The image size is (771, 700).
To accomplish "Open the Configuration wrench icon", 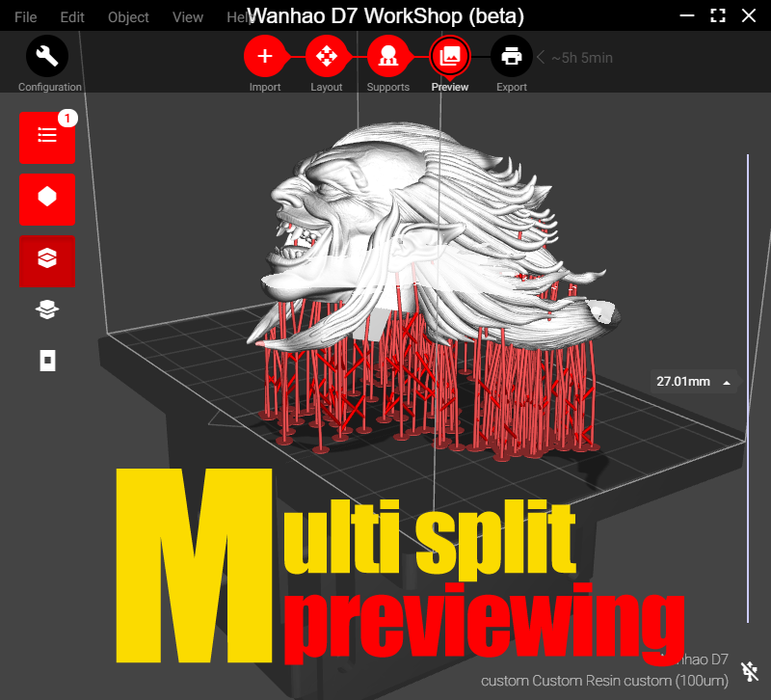I will (x=47, y=58).
